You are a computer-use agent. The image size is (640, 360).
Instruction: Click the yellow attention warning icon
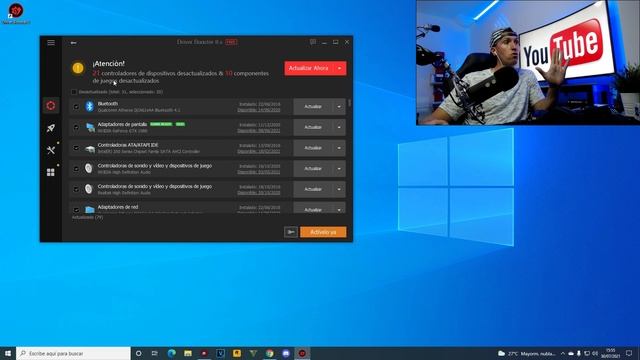tap(78, 68)
